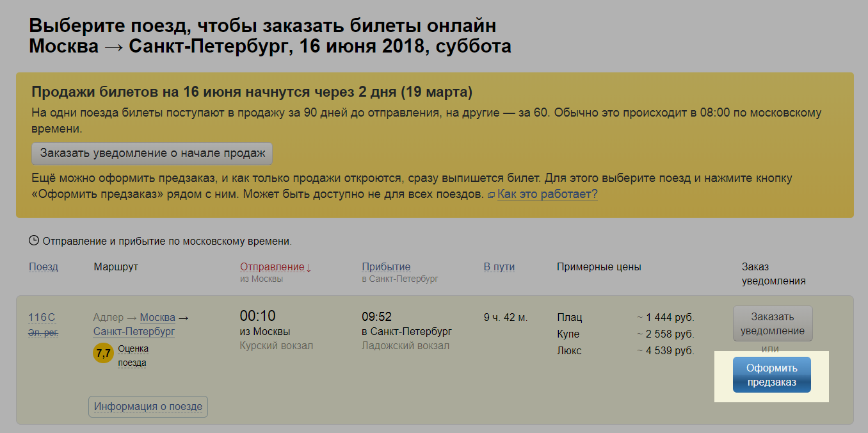Click the clock icon near Moscow time note
Viewport: 868px width, 433px height.
[34, 241]
